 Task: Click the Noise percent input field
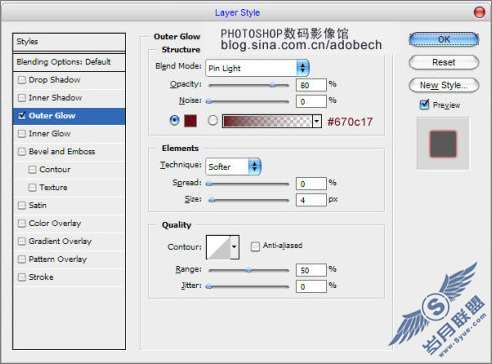(x=311, y=101)
